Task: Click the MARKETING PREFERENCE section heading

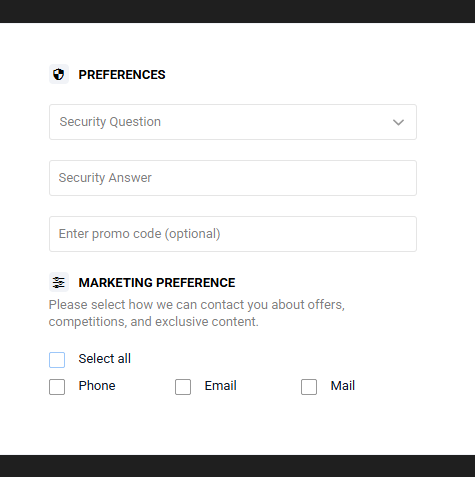Action: [157, 283]
